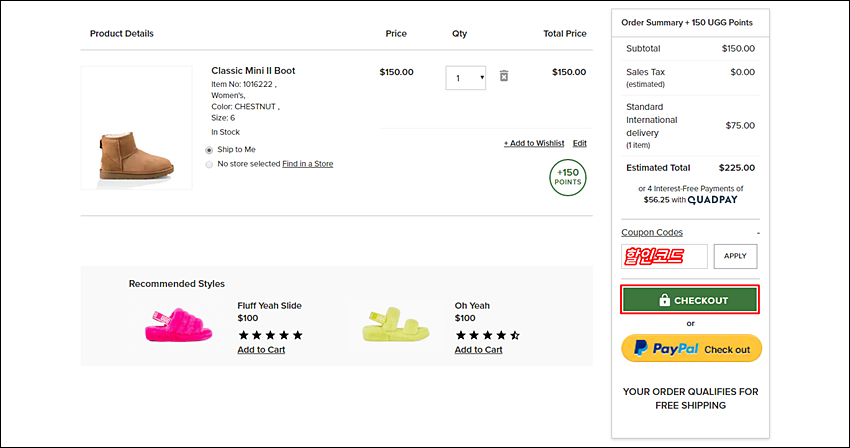Open the pink Fluff Yeah Slide image
The image size is (850, 448).
tap(178, 325)
